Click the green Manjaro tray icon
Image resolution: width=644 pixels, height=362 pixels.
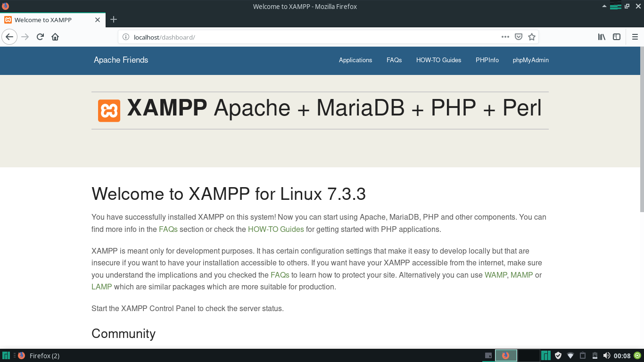pos(546,355)
